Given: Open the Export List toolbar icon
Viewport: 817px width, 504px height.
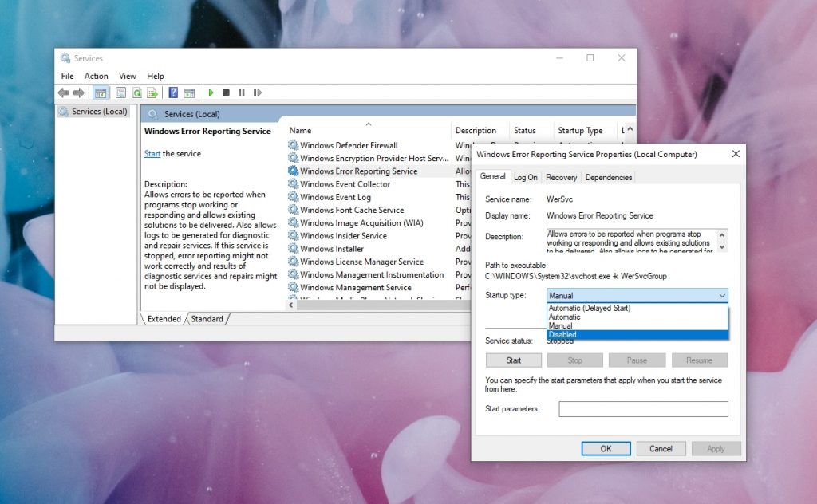Looking at the screenshot, I should point(152,93).
